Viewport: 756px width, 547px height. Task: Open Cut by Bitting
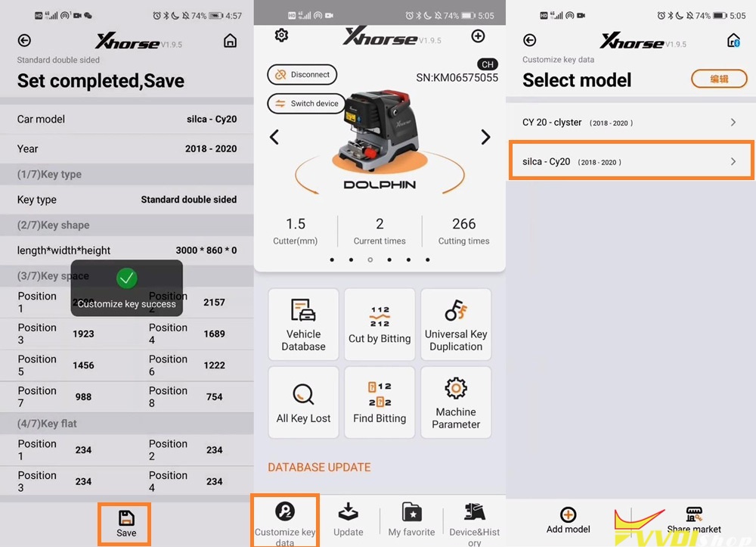click(380, 325)
